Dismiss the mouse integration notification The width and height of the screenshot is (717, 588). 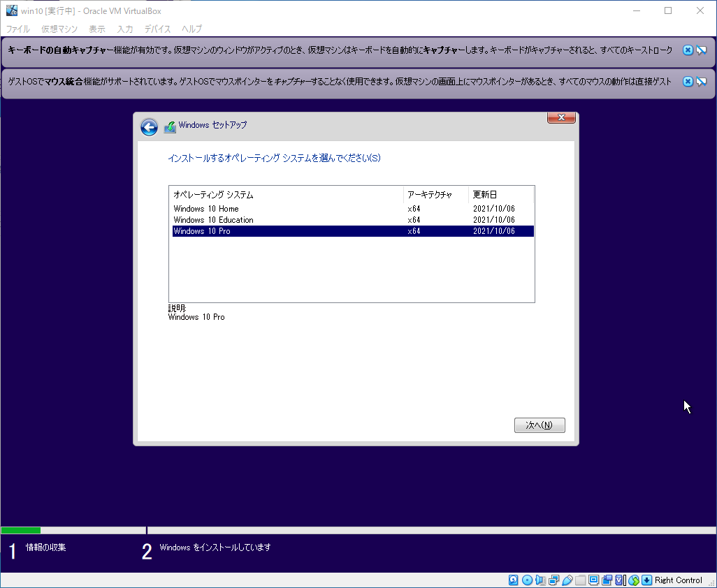(688, 81)
